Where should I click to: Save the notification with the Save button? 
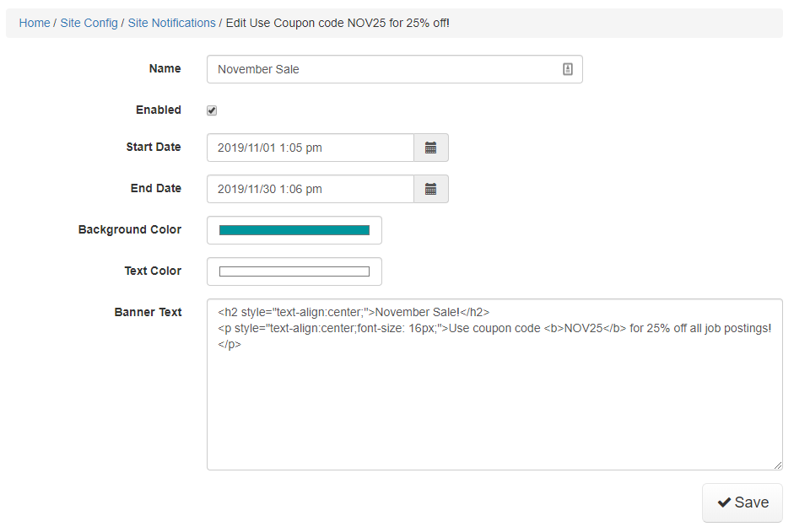tap(743, 502)
